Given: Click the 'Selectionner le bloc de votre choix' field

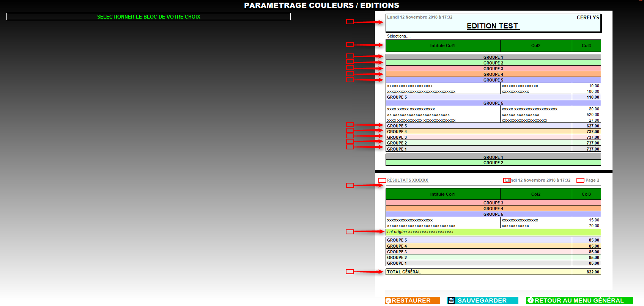Looking at the screenshot, I should click(x=148, y=17).
